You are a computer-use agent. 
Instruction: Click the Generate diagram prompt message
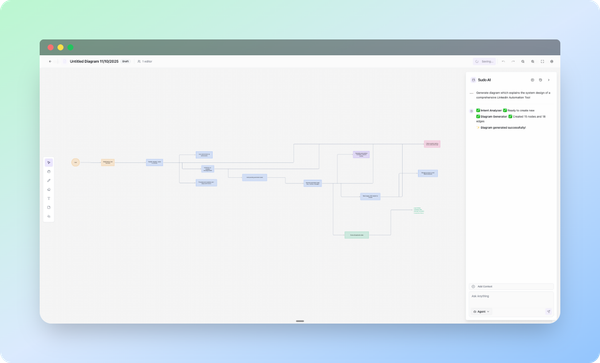point(513,95)
